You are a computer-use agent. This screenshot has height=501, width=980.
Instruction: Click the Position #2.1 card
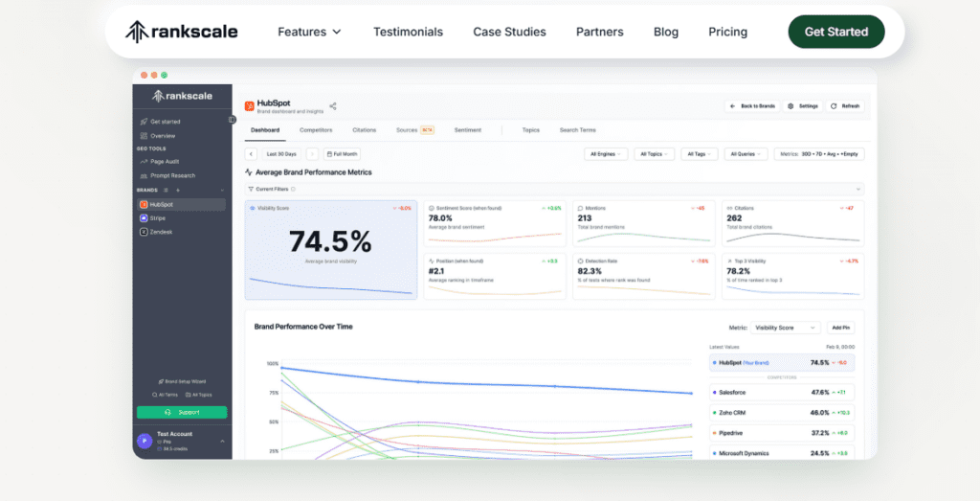click(495, 277)
